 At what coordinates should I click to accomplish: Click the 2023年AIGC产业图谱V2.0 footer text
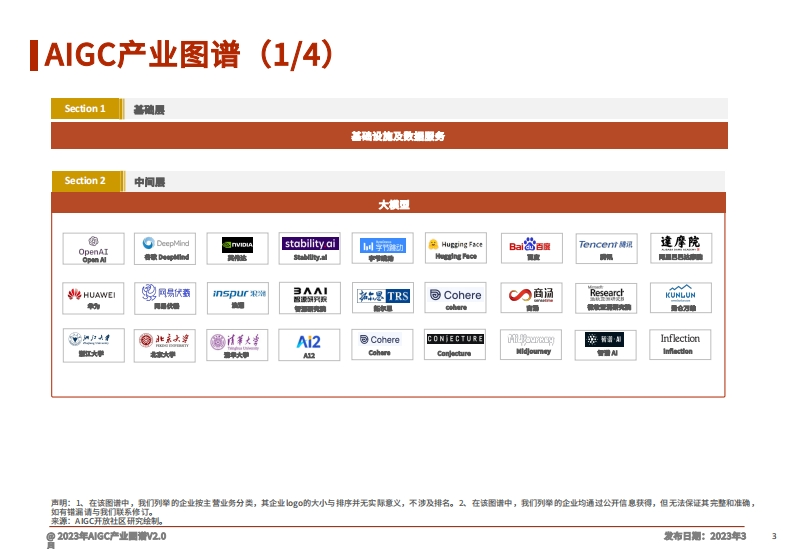(x=112, y=536)
